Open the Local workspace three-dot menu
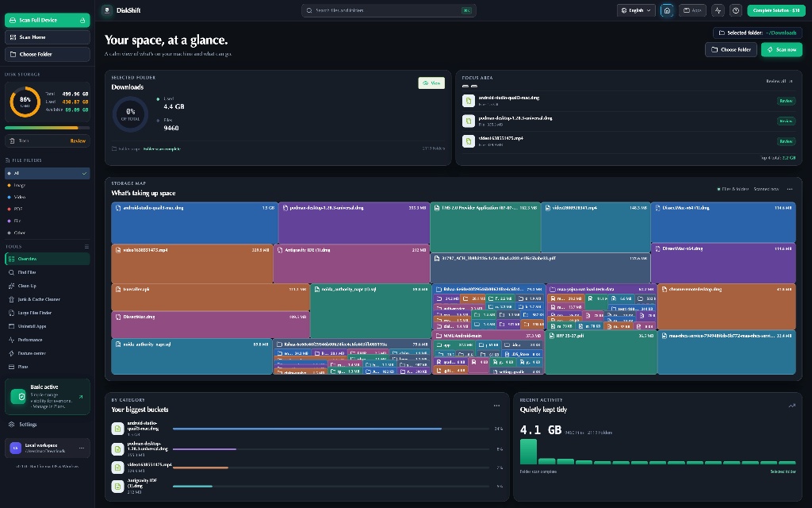Image resolution: width=812 pixels, height=508 pixels. tap(82, 448)
